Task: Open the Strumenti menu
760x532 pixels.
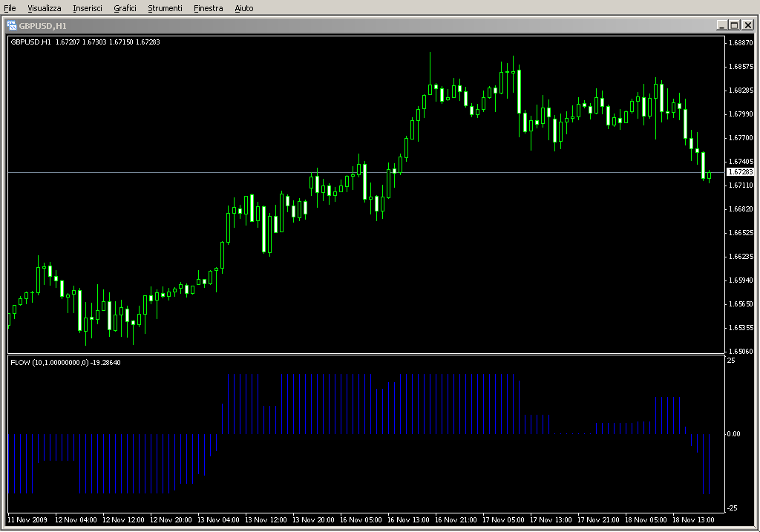Action: [x=165, y=8]
